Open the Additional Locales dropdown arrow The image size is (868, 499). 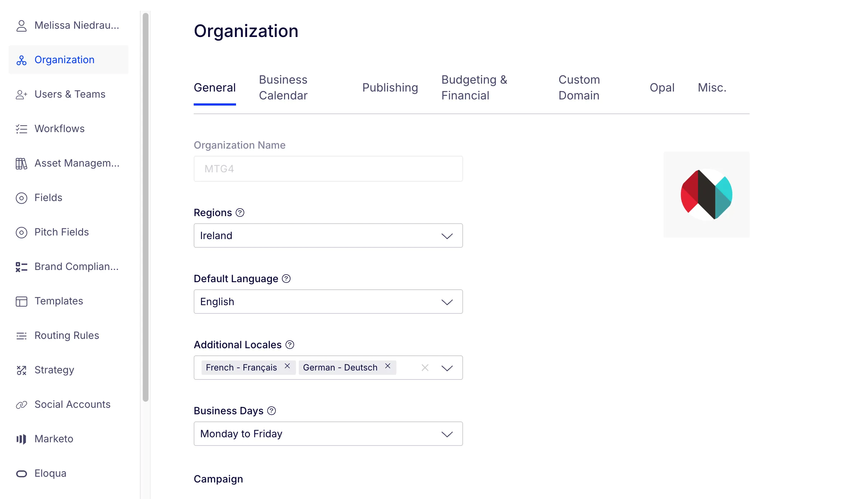point(447,368)
